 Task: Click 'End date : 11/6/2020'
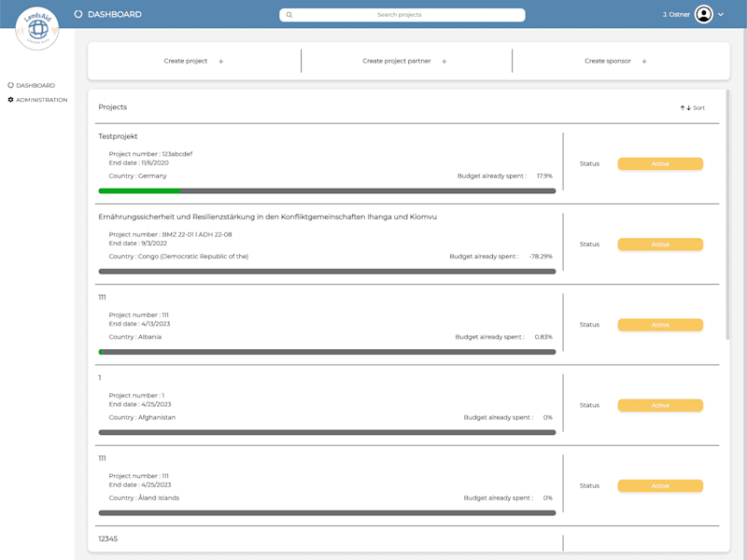click(138, 162)
